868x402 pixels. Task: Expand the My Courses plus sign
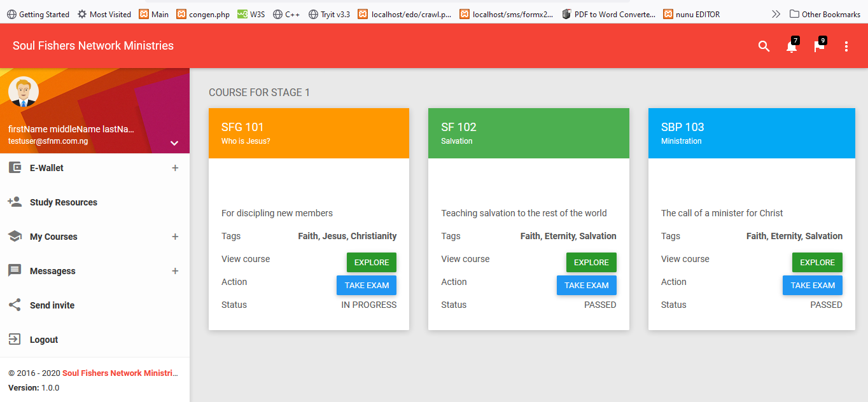(x=175, y=237)
